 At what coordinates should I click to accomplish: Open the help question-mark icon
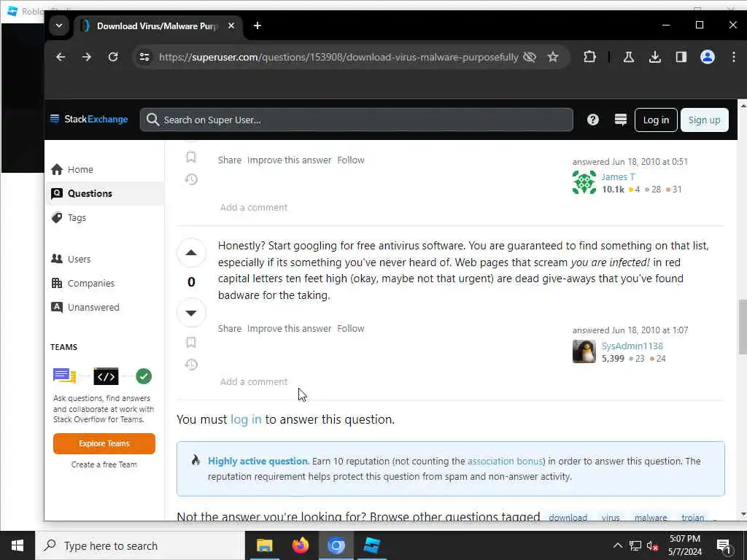click(x=592, y=120)
